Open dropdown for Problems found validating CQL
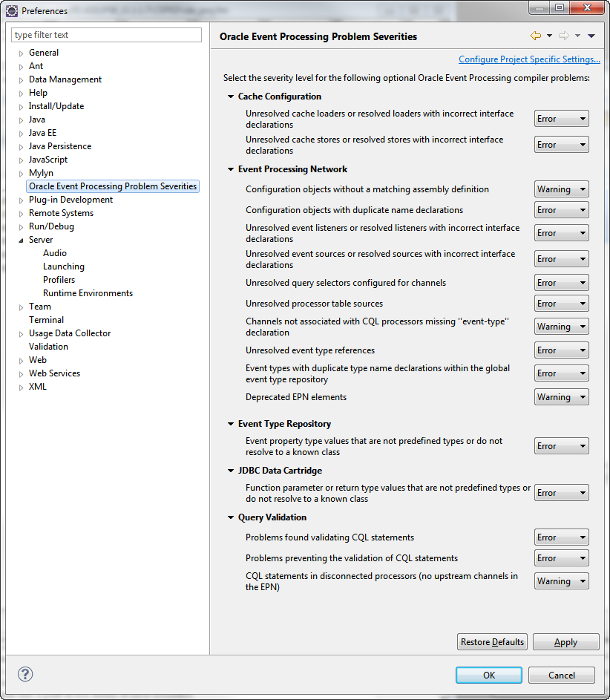 pyautogui.click(x=561, y=537)
